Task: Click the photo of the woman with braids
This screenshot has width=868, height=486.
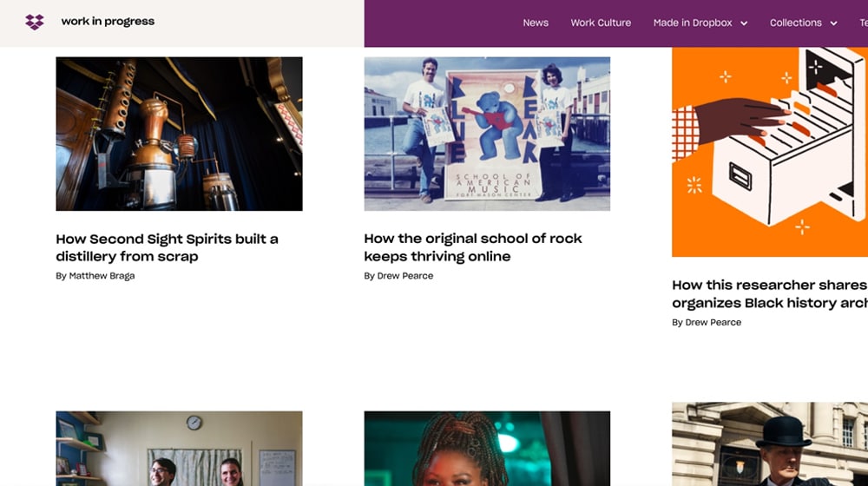Action: click(x=487, y=449)
